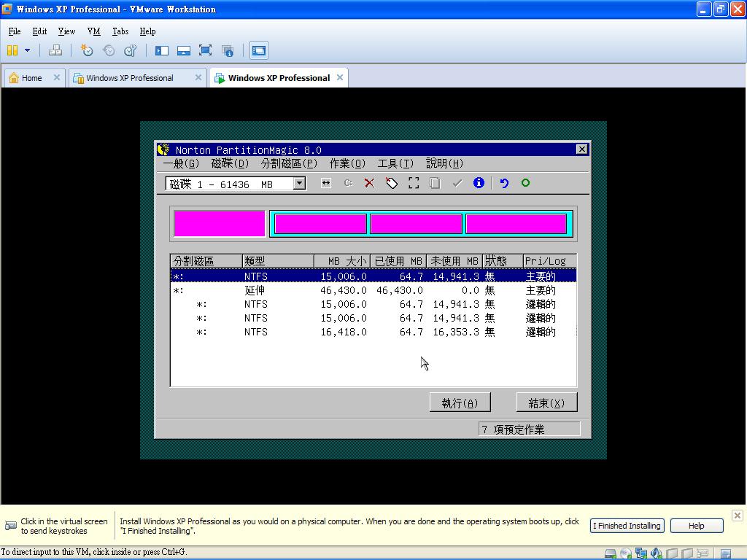Click the I Finished Installing button
This screenshot has height=560, width=747.
click(x=627, y=526)
